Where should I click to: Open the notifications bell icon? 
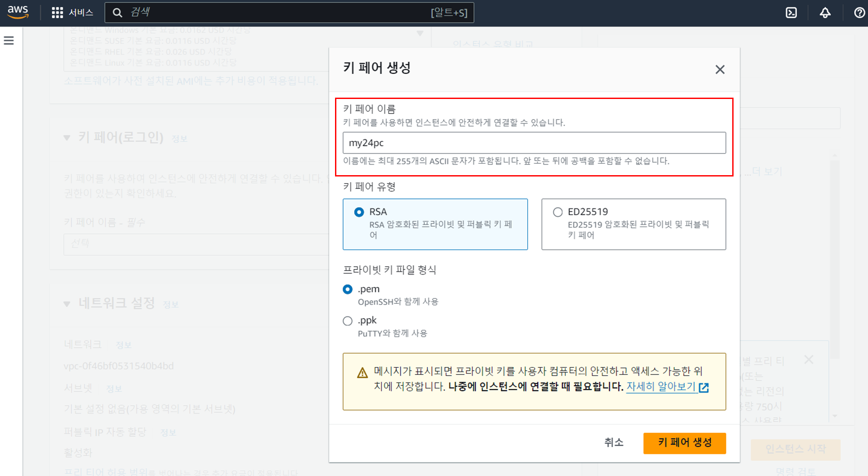[825, 13]
